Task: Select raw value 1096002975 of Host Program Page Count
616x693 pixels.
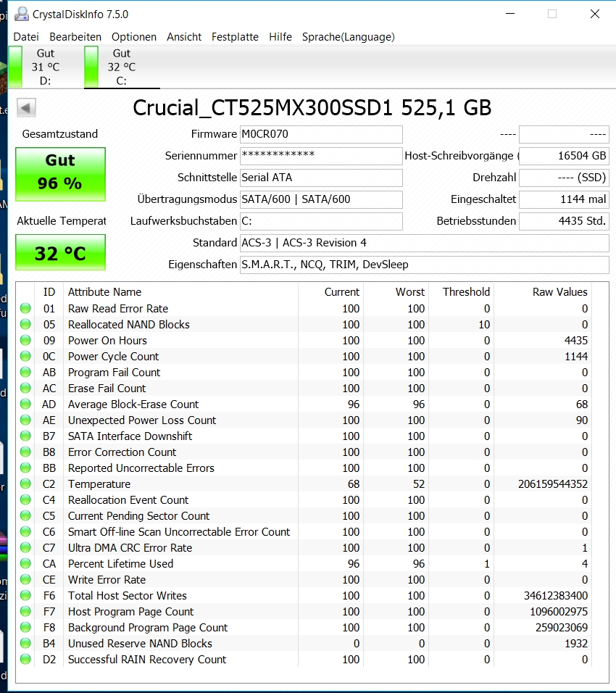Action: [559, 612]
